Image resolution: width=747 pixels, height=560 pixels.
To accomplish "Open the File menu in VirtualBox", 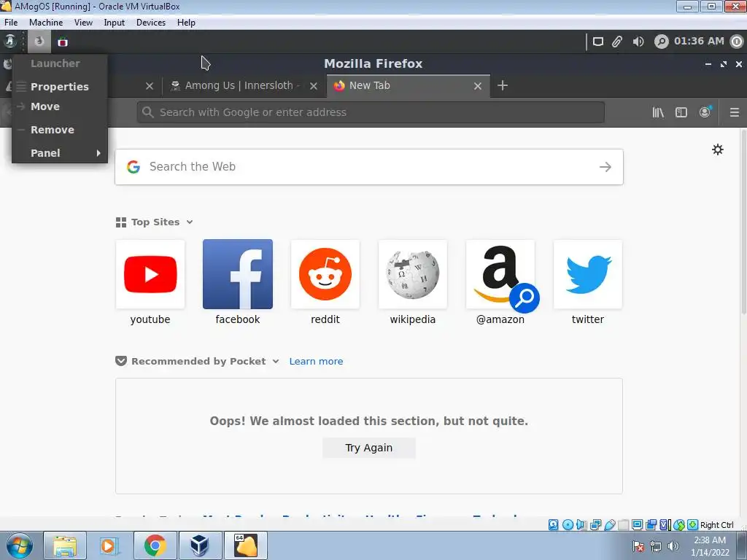I will coord(11,23).
